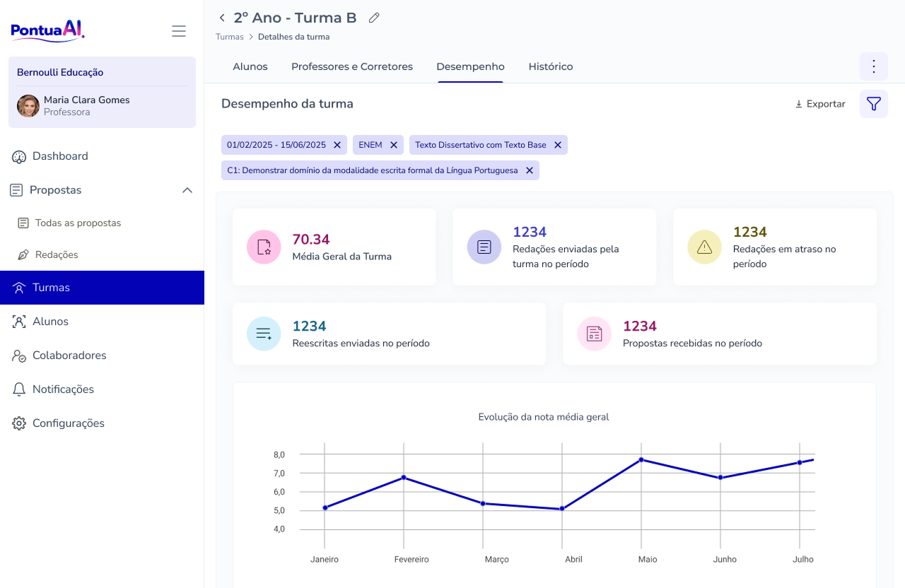Click the Exportar button
Viewport: 905px width, 588px height.
point(820,104)
